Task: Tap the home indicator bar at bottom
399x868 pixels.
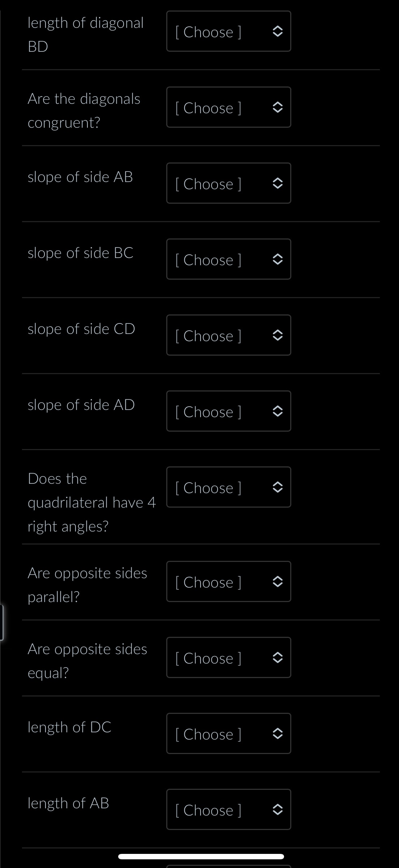Action: [x=201, y=856]
